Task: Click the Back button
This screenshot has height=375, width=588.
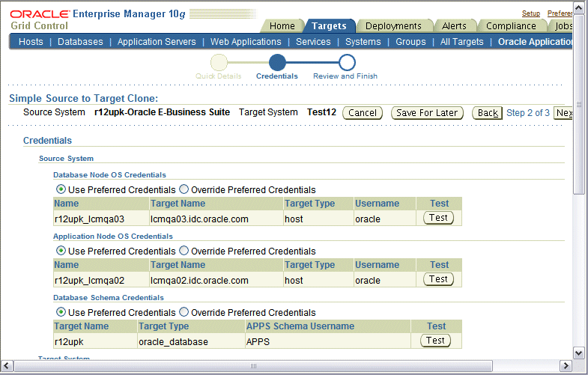Action: coord(487,113)
